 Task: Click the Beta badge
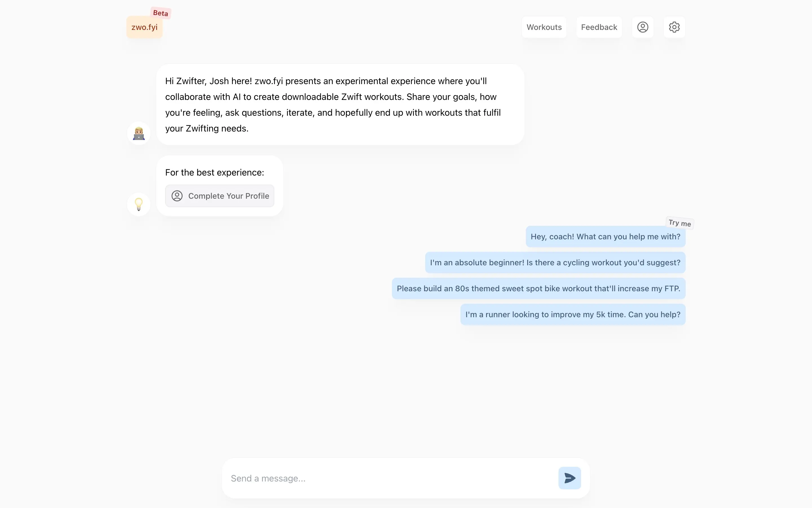[160, 13]
